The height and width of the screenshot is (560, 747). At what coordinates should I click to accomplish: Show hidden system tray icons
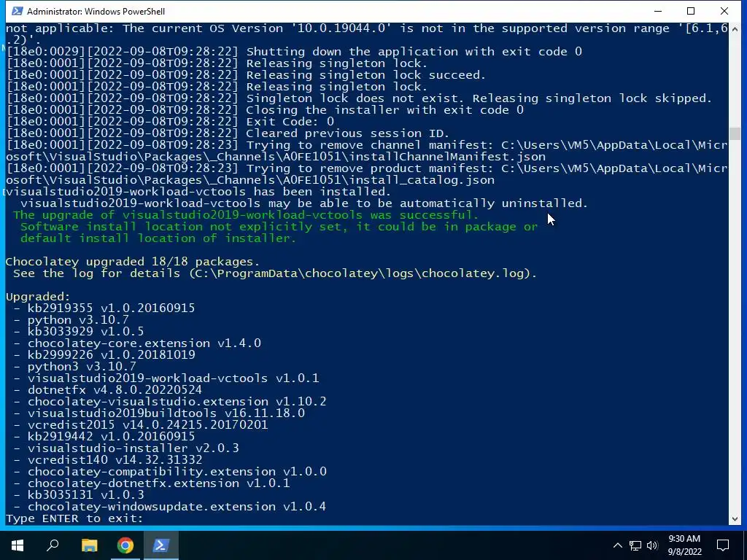point(617,545)
